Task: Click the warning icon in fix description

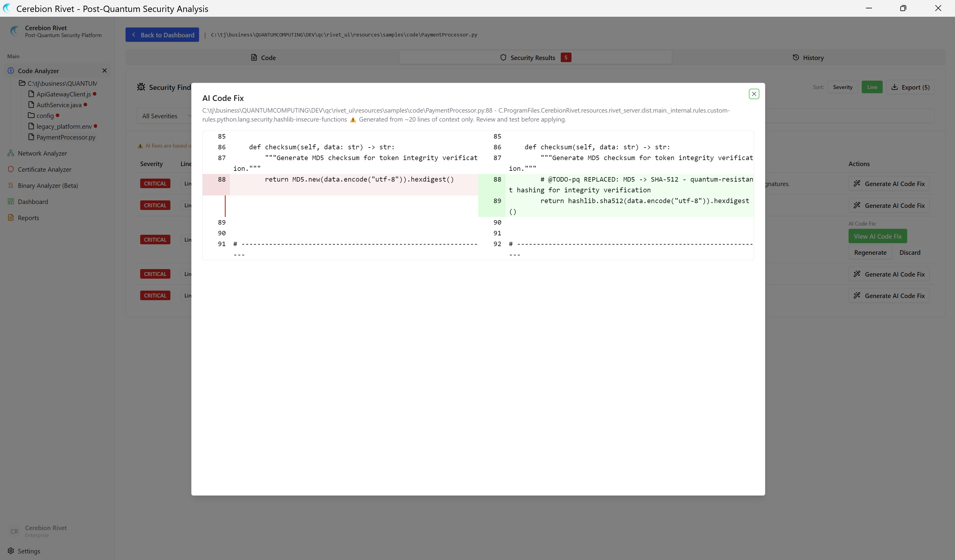Action: (x=353, y=120)
